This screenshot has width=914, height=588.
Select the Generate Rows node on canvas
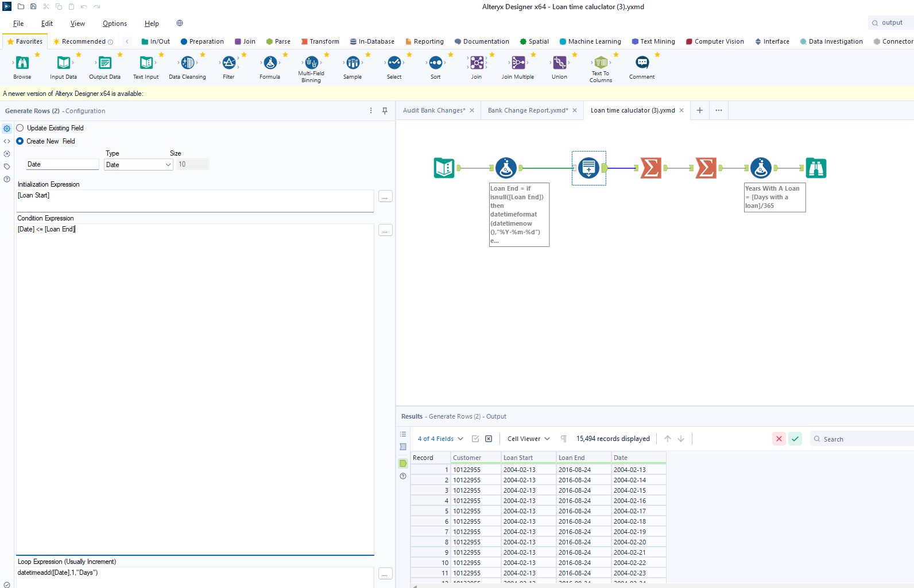coord(588,168)
